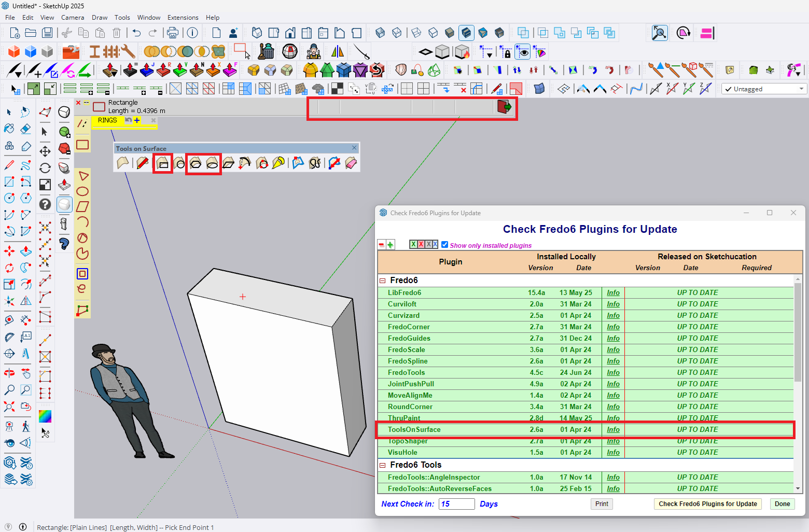The height and width of the screenshot is (532, 809).
Task: Collapse the Fredo6 plugin group
Action: pyautogui.click(x=382, y=281)
